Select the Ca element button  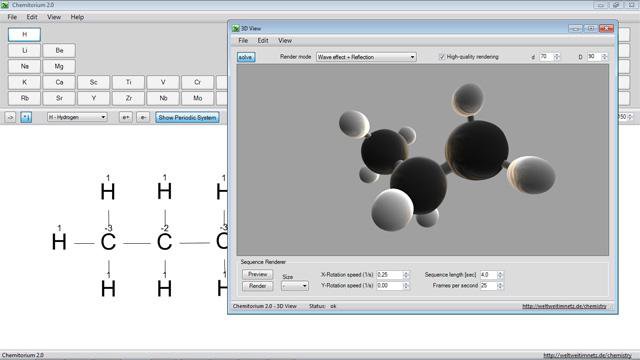tap(59, 82)
